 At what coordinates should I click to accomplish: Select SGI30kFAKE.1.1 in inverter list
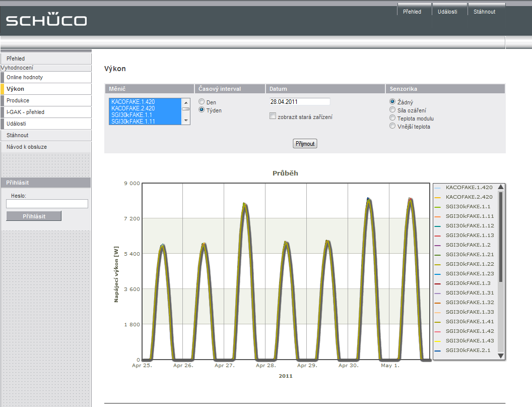(x=145, y=115)
